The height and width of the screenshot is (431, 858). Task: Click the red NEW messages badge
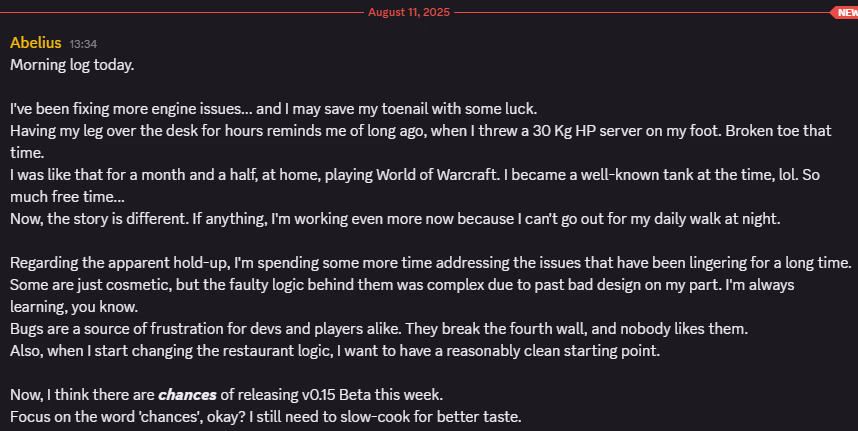(845, 13)
